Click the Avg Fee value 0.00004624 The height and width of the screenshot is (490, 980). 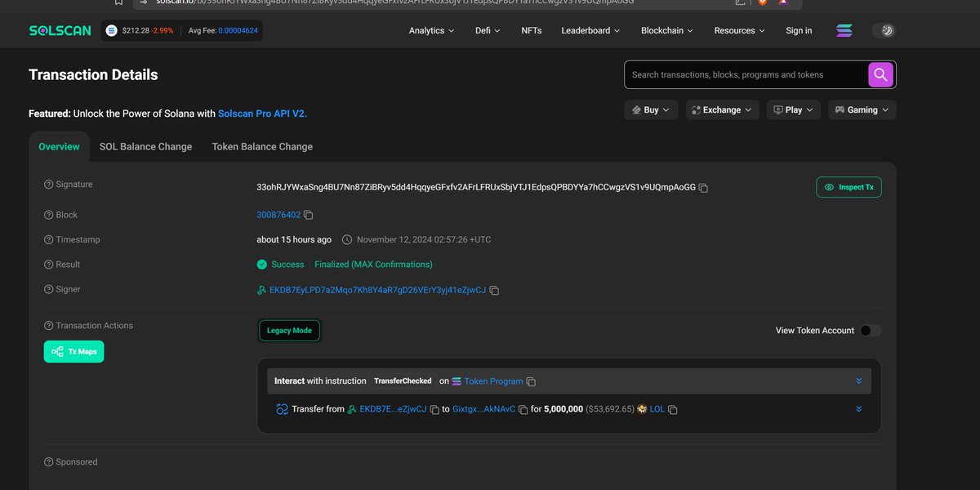tap(238, 31)
